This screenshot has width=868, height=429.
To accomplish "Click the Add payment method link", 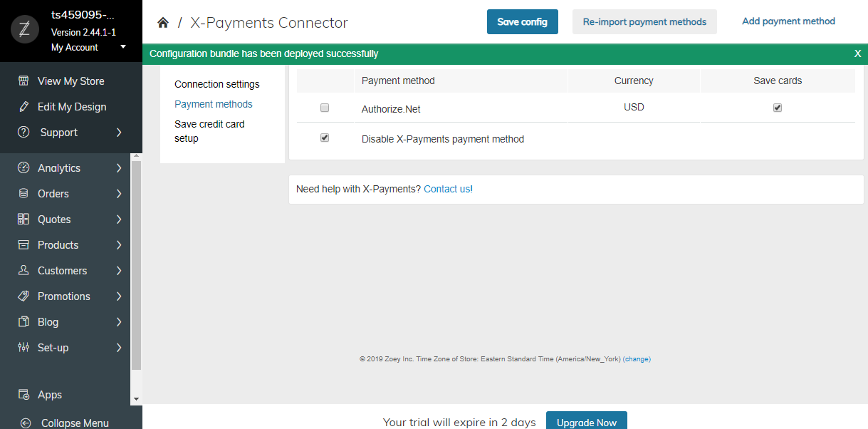I will coord(788,21).
